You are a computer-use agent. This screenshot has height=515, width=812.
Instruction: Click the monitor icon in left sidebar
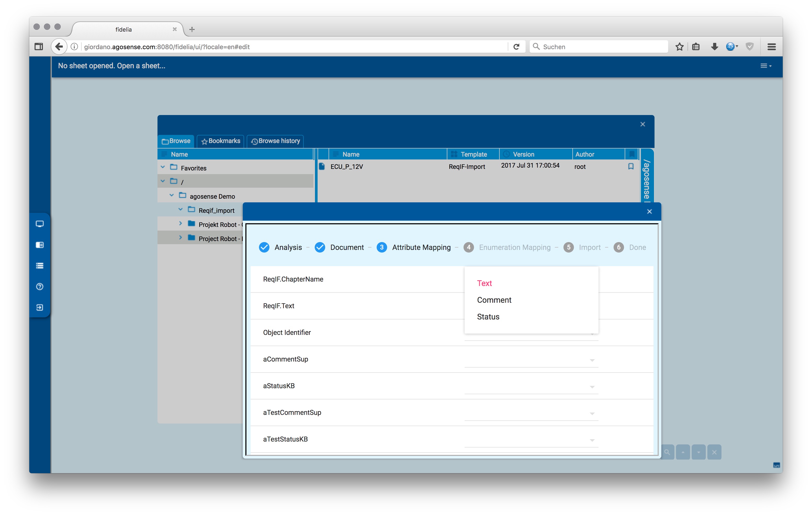tap(40, 224)
